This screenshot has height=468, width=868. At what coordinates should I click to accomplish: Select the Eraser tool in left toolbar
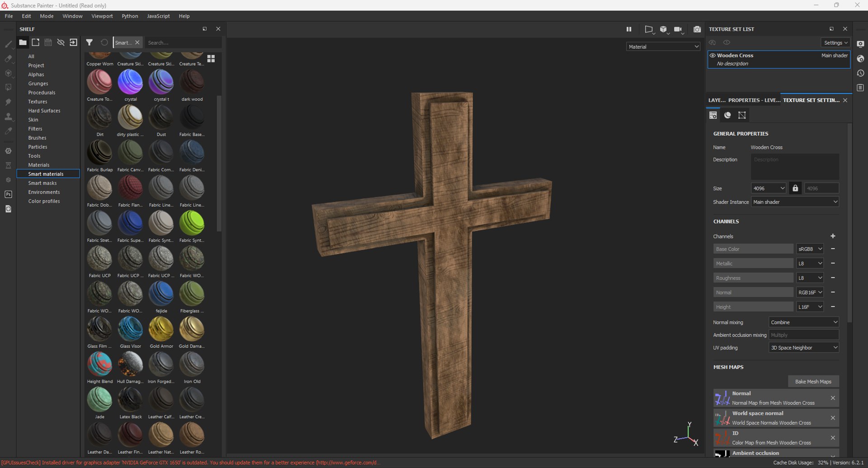[x=8, y=58]
